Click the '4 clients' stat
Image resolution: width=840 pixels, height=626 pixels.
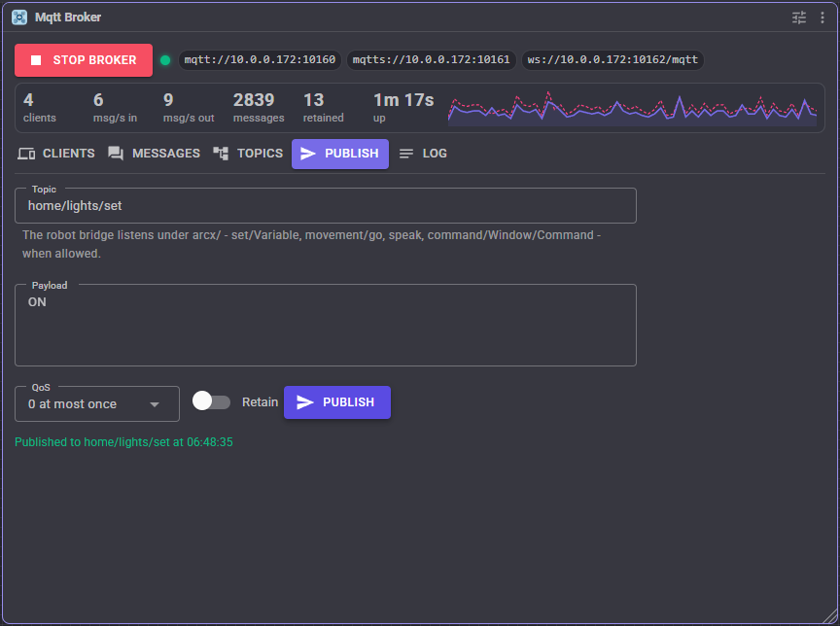(x=40, y=108)
